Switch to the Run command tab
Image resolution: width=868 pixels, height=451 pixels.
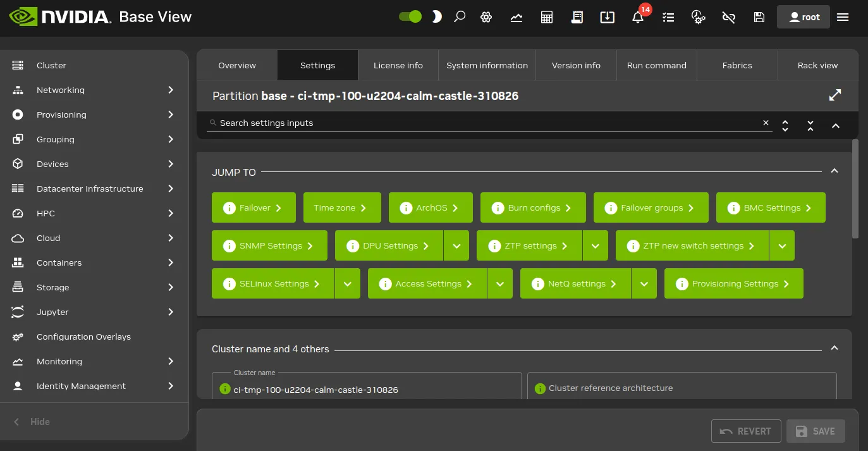point(657,65)
